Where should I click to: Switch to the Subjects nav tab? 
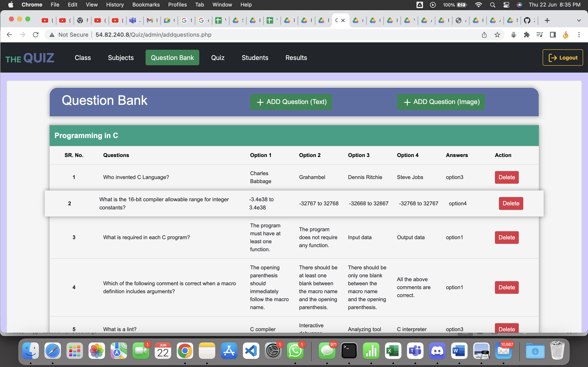click(x=121, y=57)
